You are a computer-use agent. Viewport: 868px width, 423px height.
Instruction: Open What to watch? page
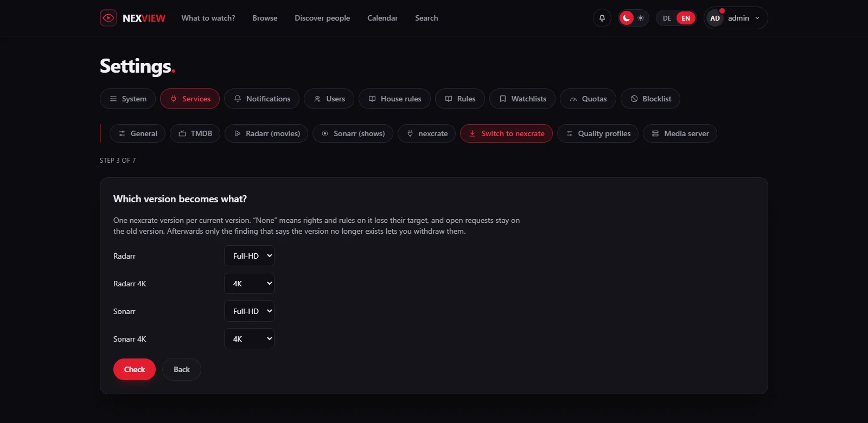coord(208,18)
